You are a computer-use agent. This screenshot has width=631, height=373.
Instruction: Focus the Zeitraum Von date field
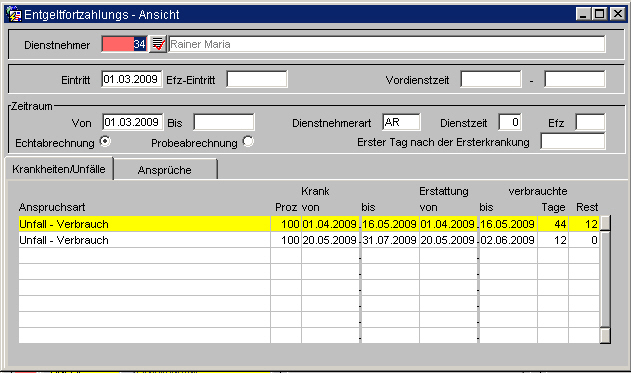pos(133,122)
